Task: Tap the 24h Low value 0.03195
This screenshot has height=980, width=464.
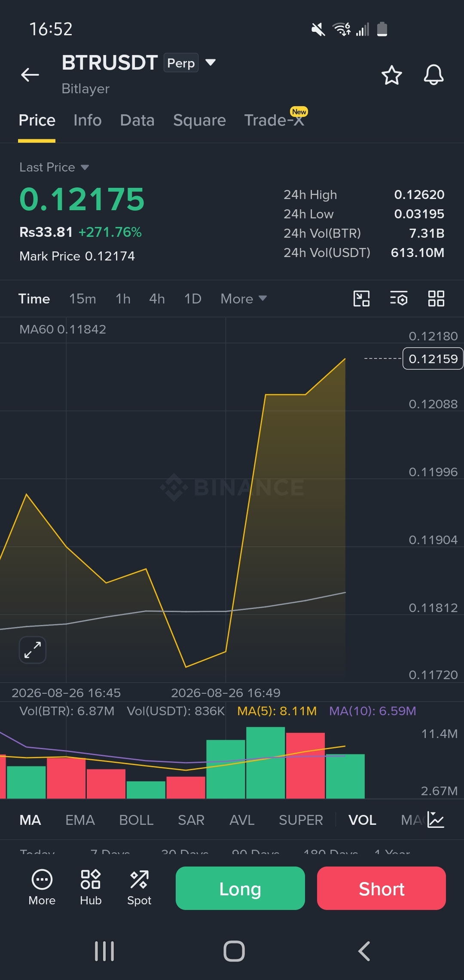Action: point(419,214)
